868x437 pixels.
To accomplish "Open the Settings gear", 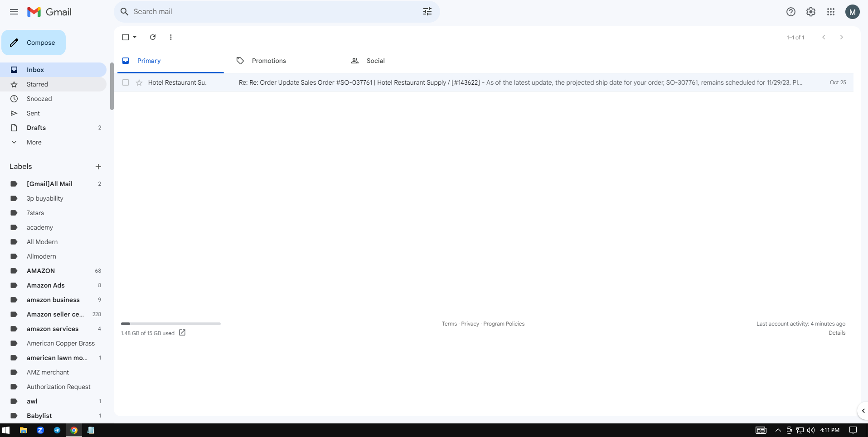I will point(811,12).
